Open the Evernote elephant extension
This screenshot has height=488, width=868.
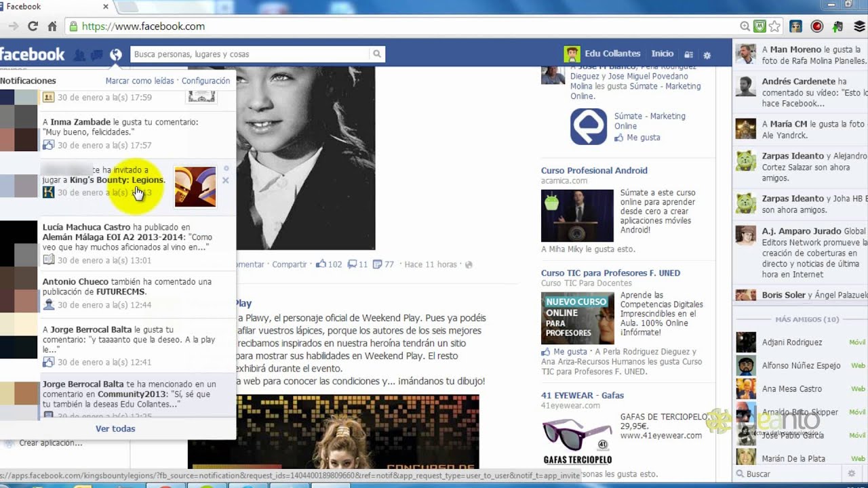click(839, 26)
